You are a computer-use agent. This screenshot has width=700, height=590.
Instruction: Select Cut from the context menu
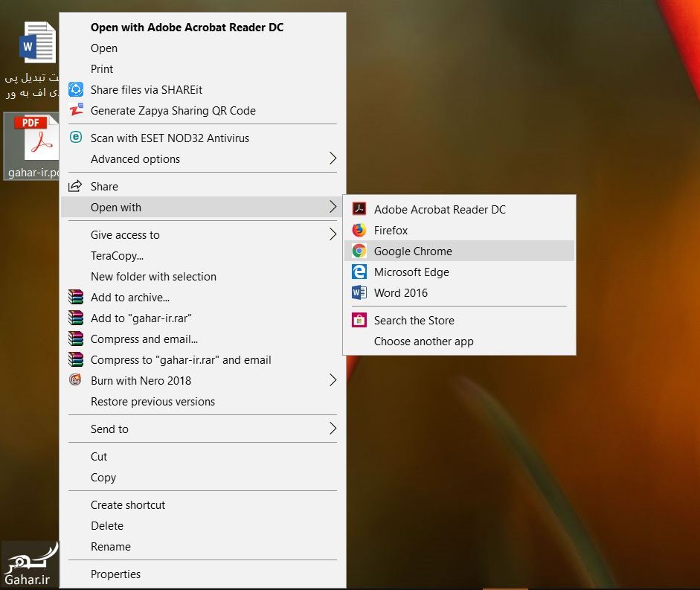coord(202,457)
